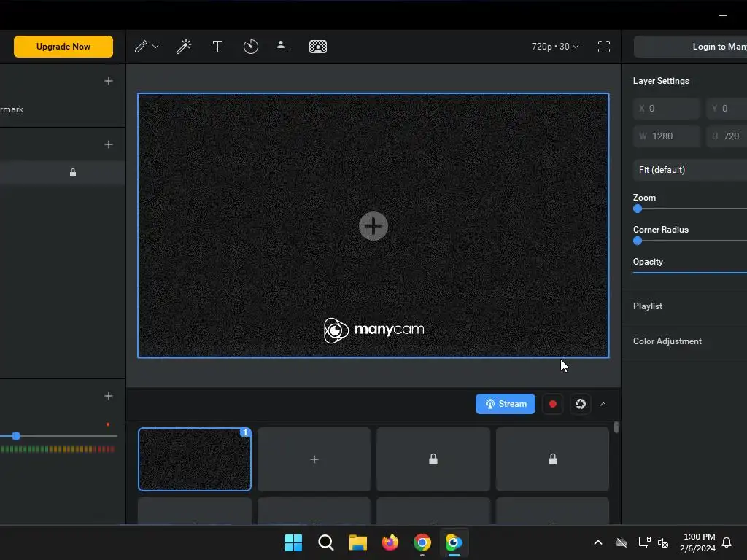The height and width of the screenshot is (560, 747).
Task: Collapse presets panel with up chevron
Action: click(x=603, y=404)
